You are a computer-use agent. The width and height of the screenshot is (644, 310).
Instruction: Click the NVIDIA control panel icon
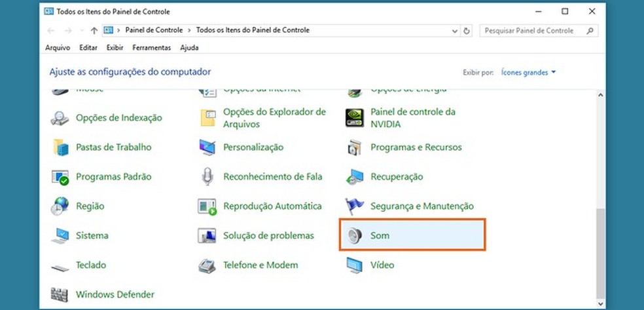354,118
